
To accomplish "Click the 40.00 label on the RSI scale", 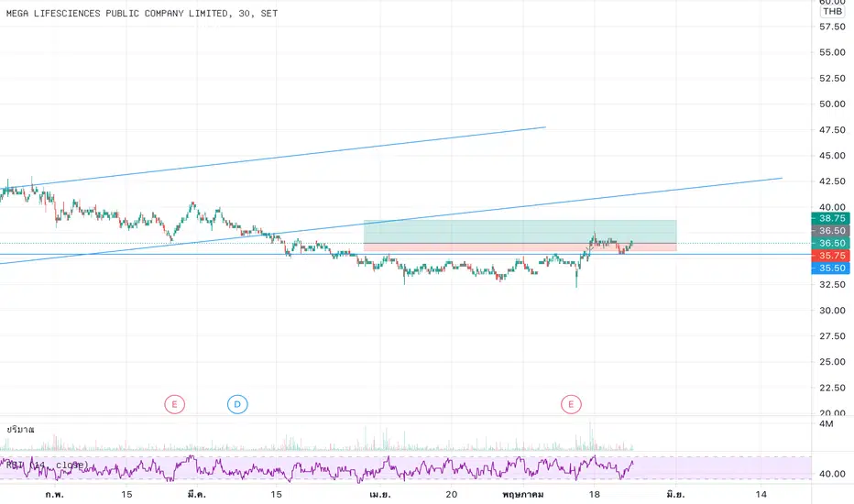I will tap(832, 474).
